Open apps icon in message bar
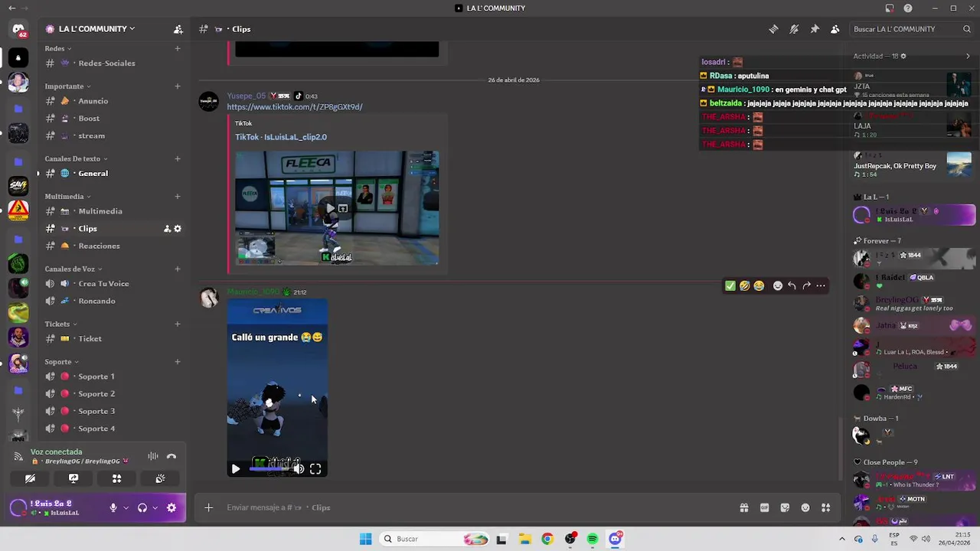Screen dimensions: 980x551 coord(825,507)
